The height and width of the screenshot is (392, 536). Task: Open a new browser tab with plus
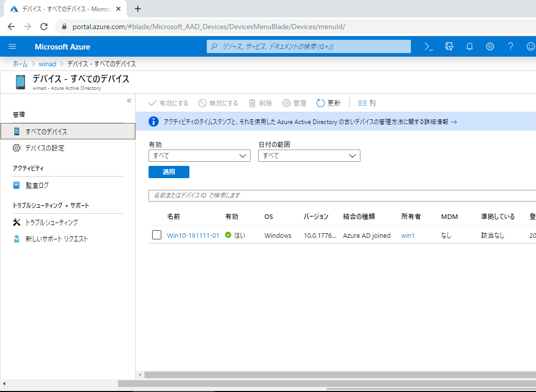click(x=138, y=9)
